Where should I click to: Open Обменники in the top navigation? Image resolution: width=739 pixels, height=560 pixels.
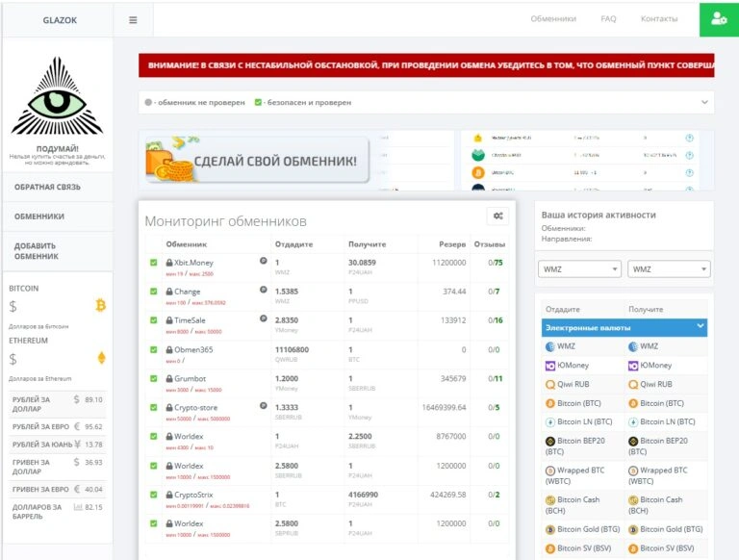pyautogui.click(x=553, y=19)
